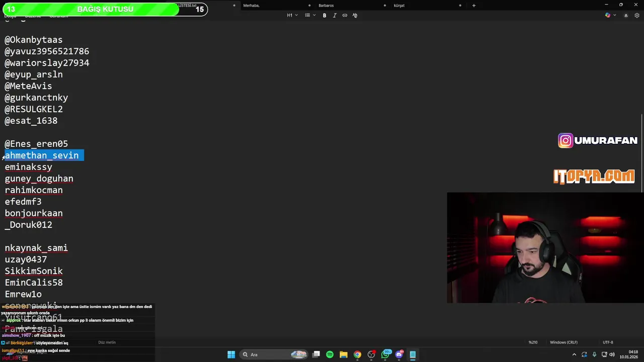Click the line "@Enes_eren05"
This screenshot has width=644, height=362.
click(36, 144)
